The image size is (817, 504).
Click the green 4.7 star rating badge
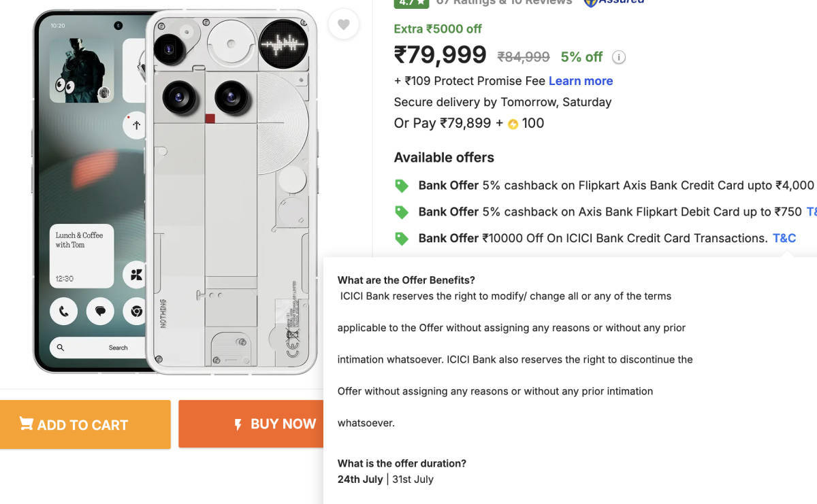[x=411, y=3]
